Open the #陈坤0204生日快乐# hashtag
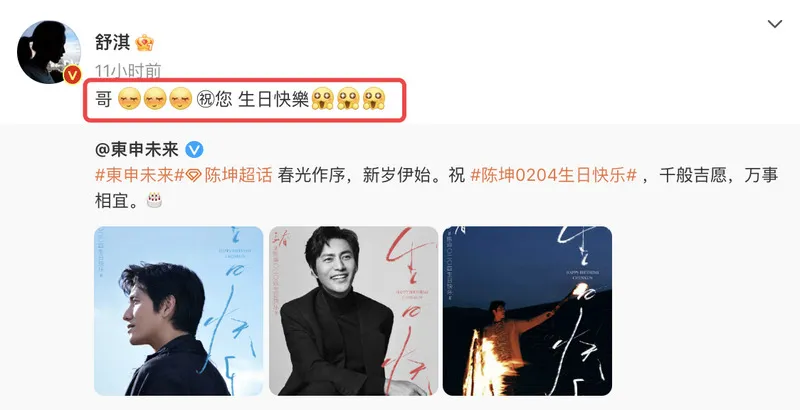Image resolution: width=800 pixels, height=410 pixels. pyautogui.click(x=553, y=176)
